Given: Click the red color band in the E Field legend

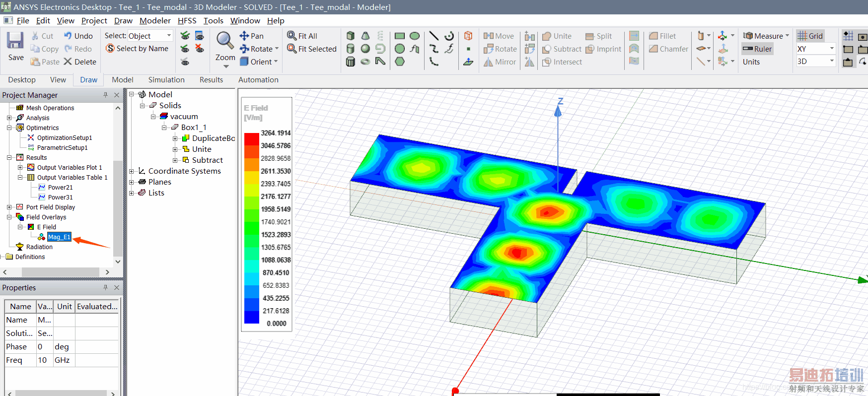Looking at the screenshot, I should (252, 139).
